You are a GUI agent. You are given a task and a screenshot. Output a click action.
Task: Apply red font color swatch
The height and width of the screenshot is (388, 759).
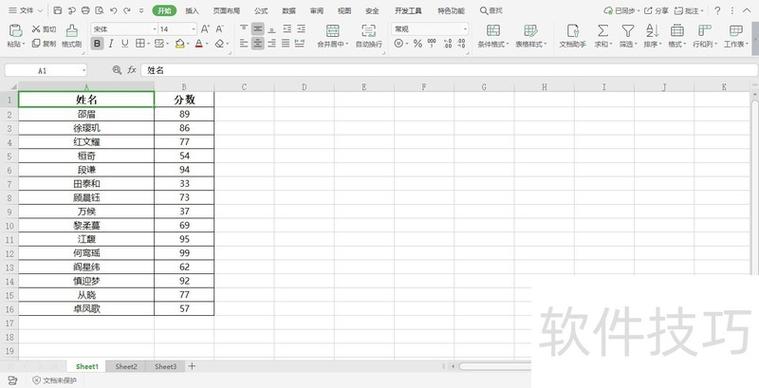[198, 44]
